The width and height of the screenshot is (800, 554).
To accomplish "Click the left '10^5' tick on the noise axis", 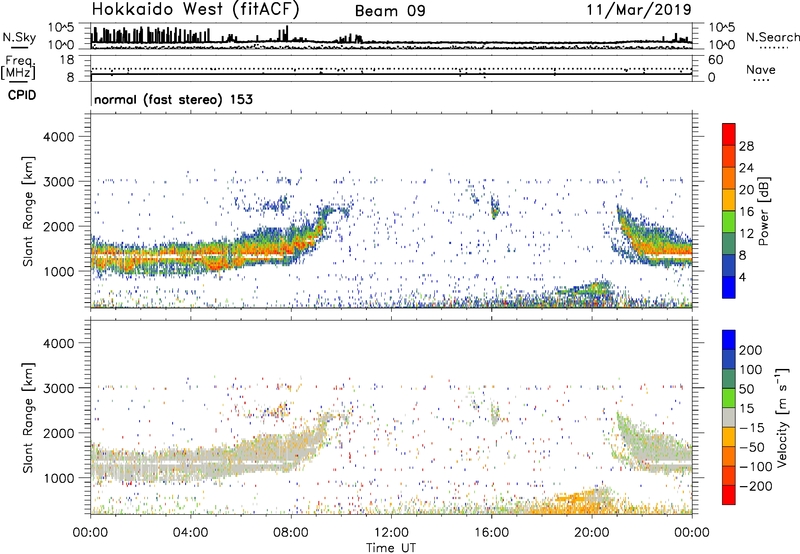I will [61, 28].
